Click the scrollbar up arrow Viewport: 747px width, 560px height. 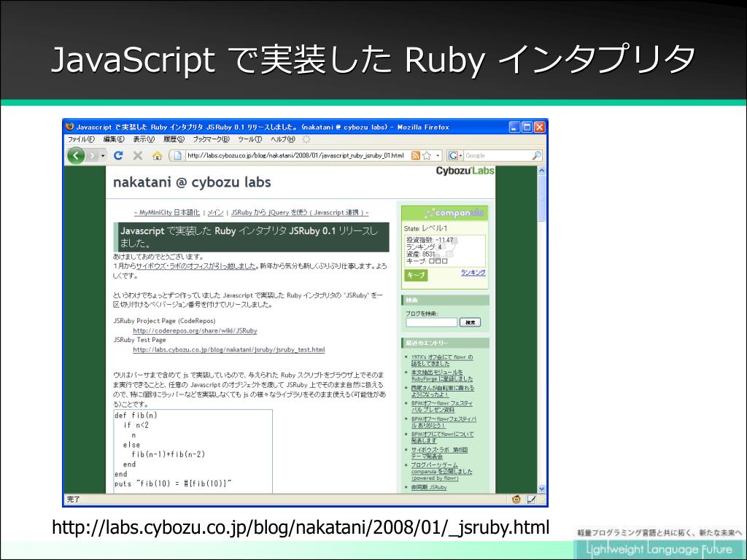[x=541, y=171]
